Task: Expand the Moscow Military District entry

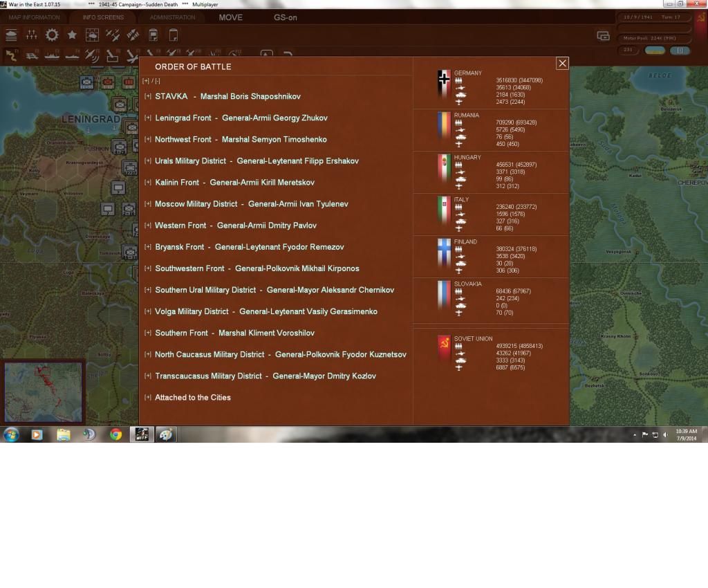Action: coord(148,203)
